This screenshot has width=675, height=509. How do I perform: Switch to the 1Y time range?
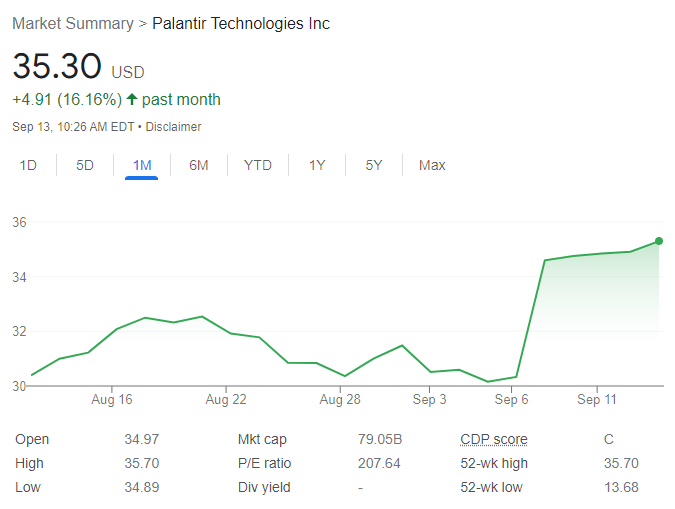317,165
